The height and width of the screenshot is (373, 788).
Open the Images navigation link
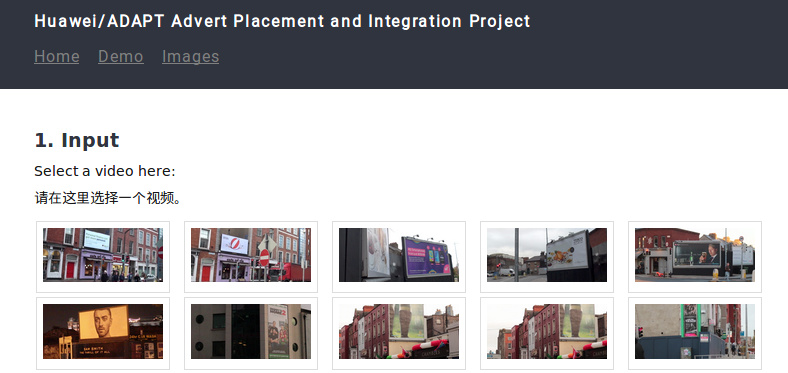(x=190, y=56)
